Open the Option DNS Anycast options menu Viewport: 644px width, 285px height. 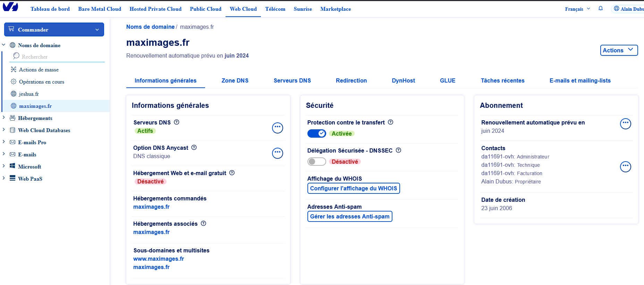coord(277,153)
